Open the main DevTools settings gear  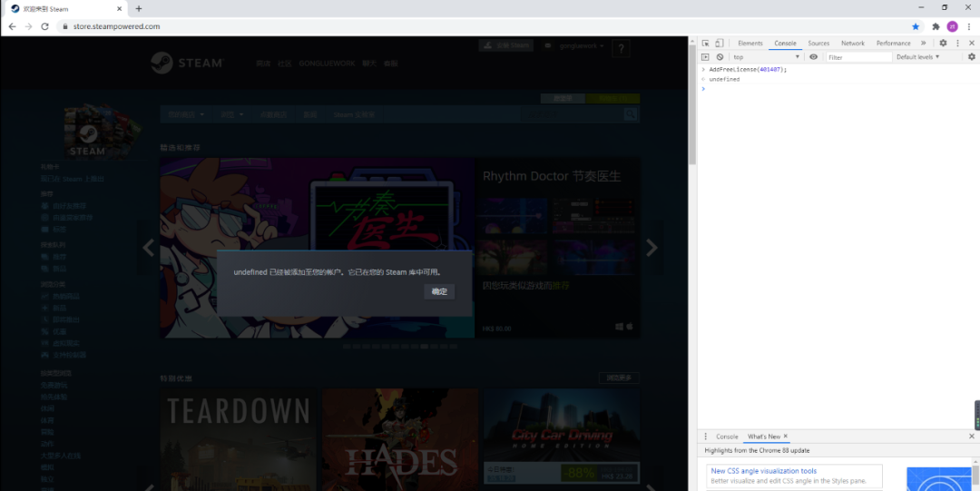[943, 43]
